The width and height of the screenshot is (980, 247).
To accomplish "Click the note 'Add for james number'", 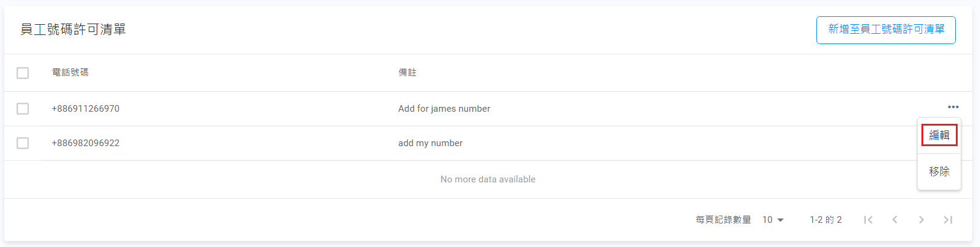I will (444, 109).
